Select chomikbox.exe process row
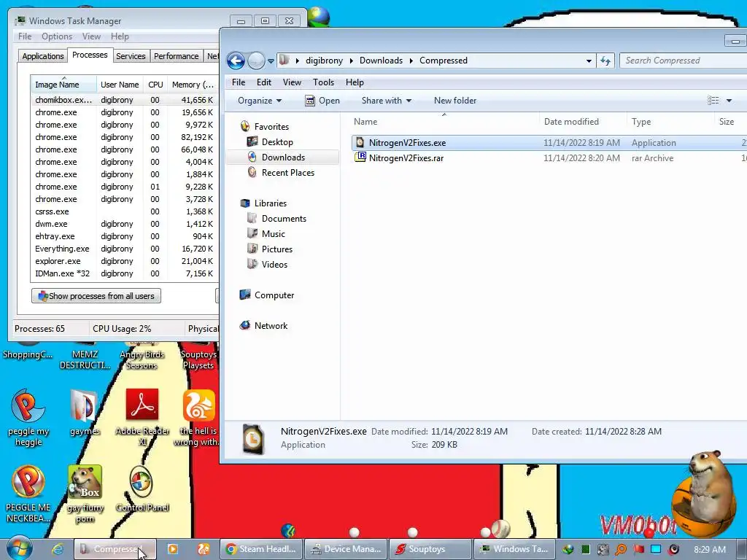Screen dimensions: 747x560 124,100
